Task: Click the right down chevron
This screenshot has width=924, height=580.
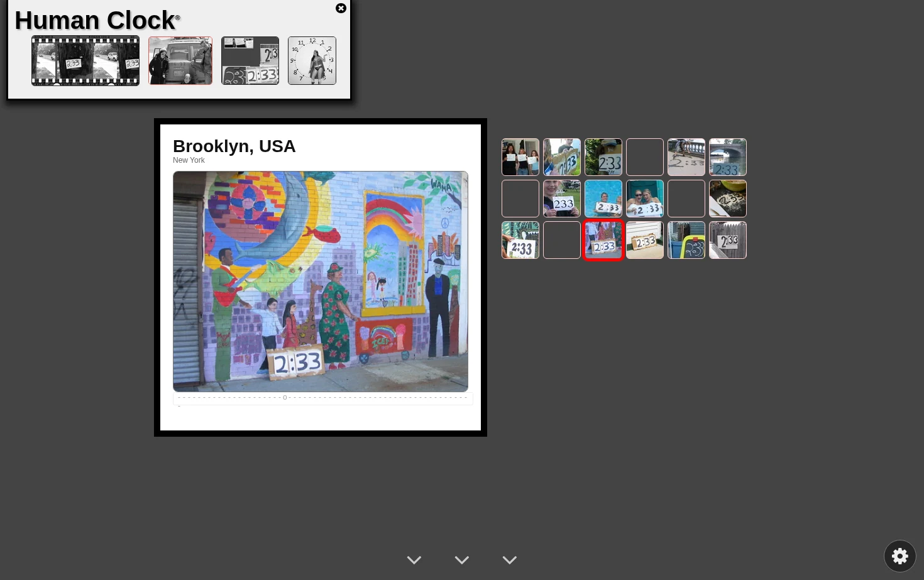Action: click(x=510, y=560)
